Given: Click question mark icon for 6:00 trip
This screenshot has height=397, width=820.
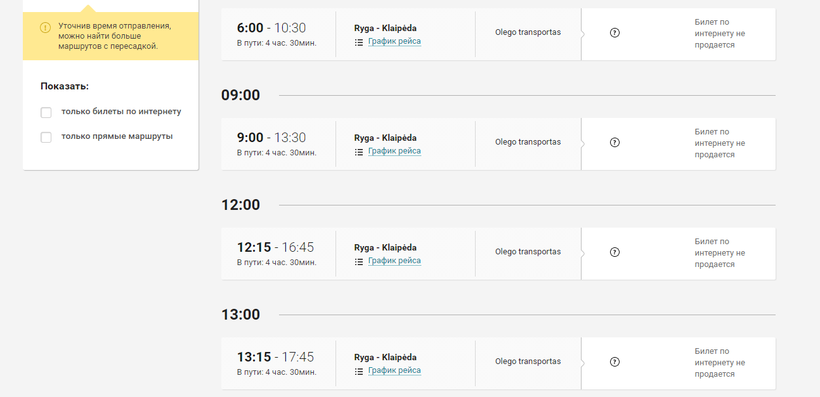Looking at the screenshot, I should click(x=615, y=32).
